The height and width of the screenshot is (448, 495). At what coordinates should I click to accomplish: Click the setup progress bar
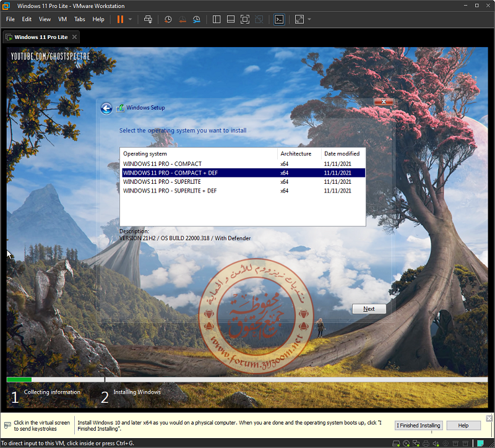247,379
